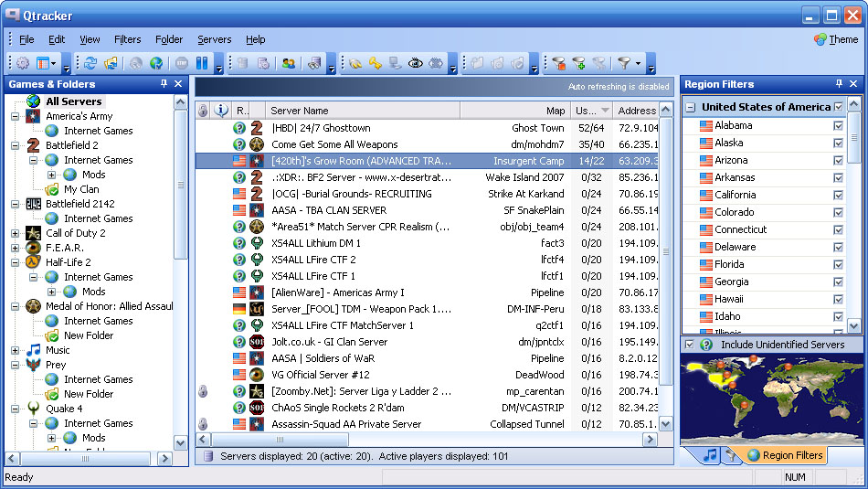868x489 pixels.
Task: Toggle the California checkbox
Action: point(838,195)
